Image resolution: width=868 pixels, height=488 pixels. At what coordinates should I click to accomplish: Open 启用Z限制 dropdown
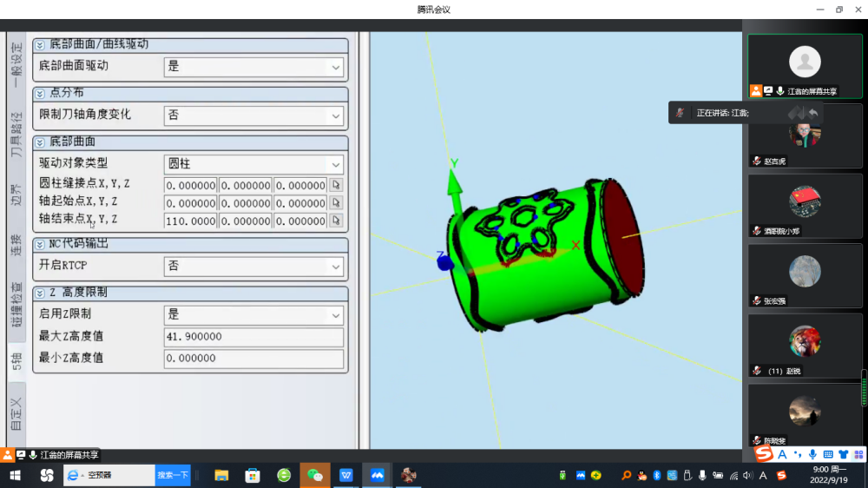point(335,315)
